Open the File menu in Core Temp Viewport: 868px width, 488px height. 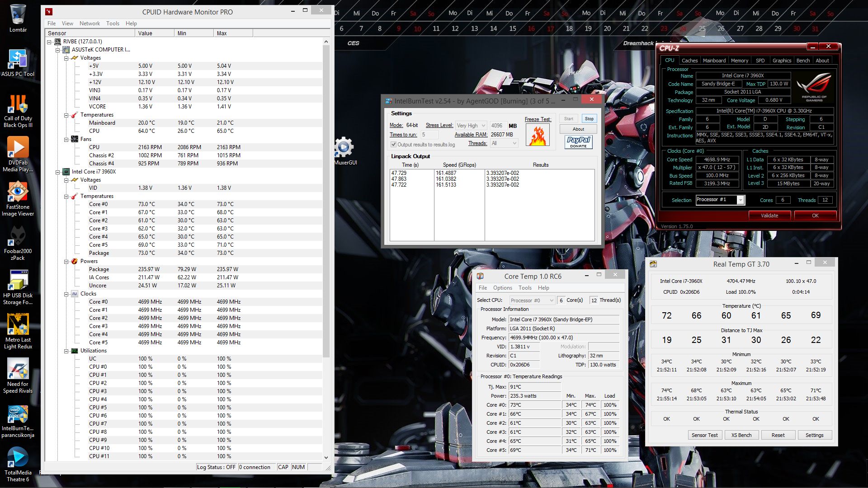coord(482,288)
